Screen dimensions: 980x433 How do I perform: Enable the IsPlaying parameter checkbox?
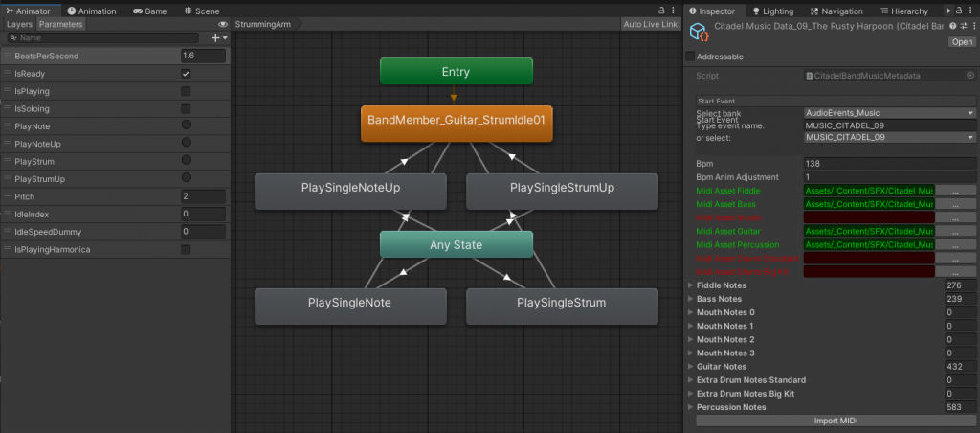(186, 91)
